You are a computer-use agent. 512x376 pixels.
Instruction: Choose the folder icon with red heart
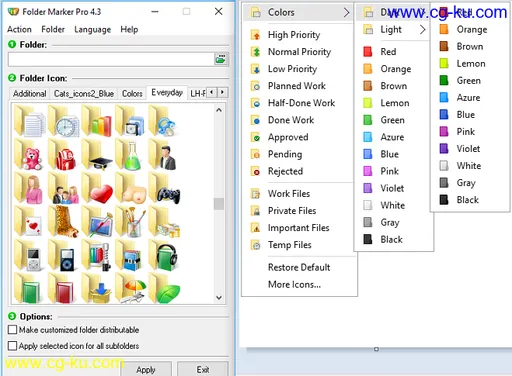tap(97, 188)
